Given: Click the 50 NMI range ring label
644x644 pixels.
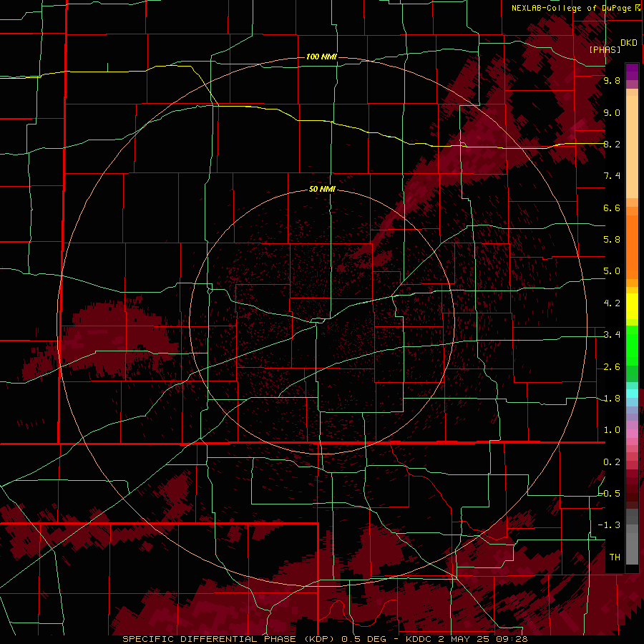Looking at the screenshot, I should [x=322, y=189].
